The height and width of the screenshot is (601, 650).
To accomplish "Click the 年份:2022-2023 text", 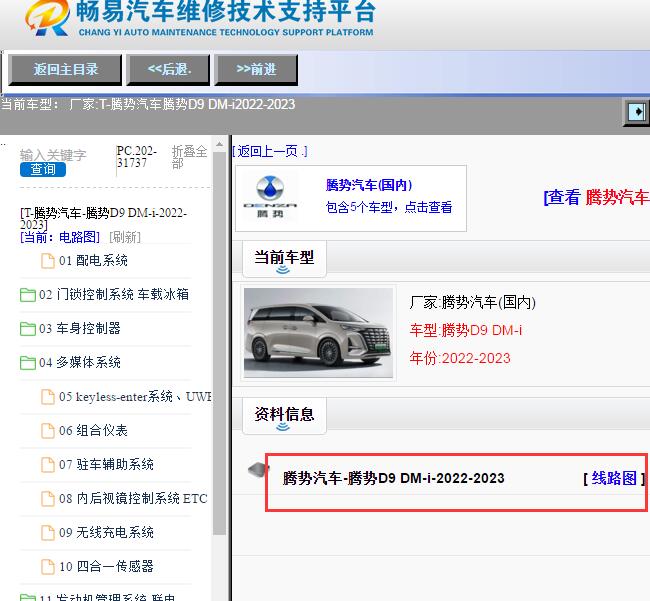I will (460, 358).
